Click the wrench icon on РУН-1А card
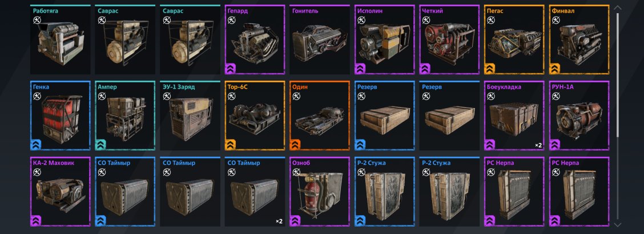The height and width of the screenshot is (234, 644). coord(556,96)
